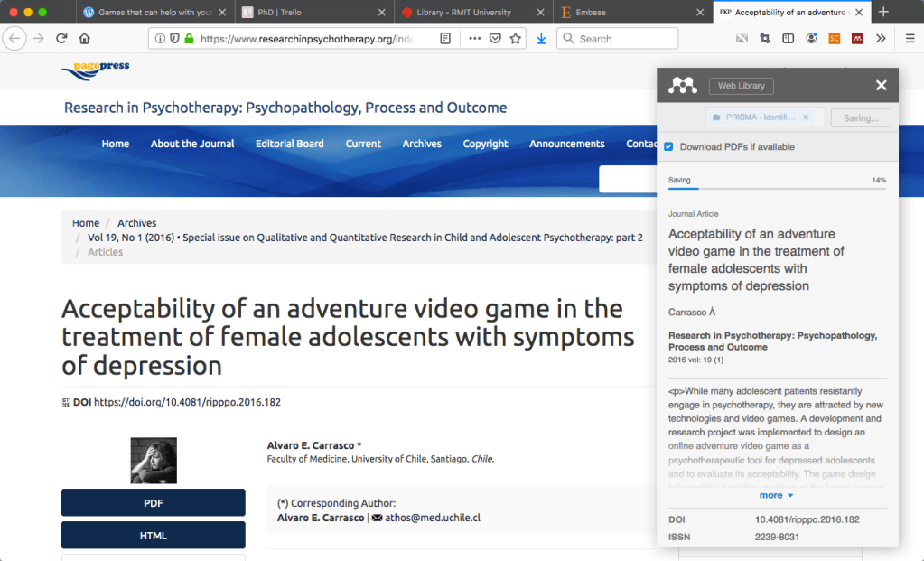Viewport: 924px width, 561px height.
Task: Reload the current page
Action: click(x=61, y=39)
